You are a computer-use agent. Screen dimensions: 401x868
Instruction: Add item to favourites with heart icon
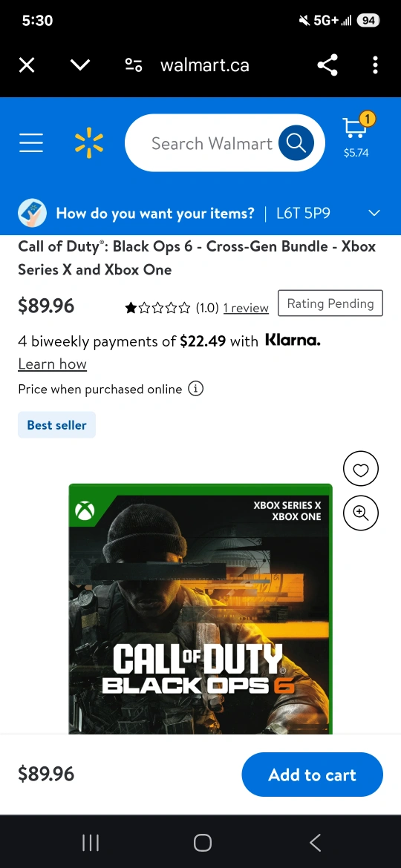coord(361,470)
